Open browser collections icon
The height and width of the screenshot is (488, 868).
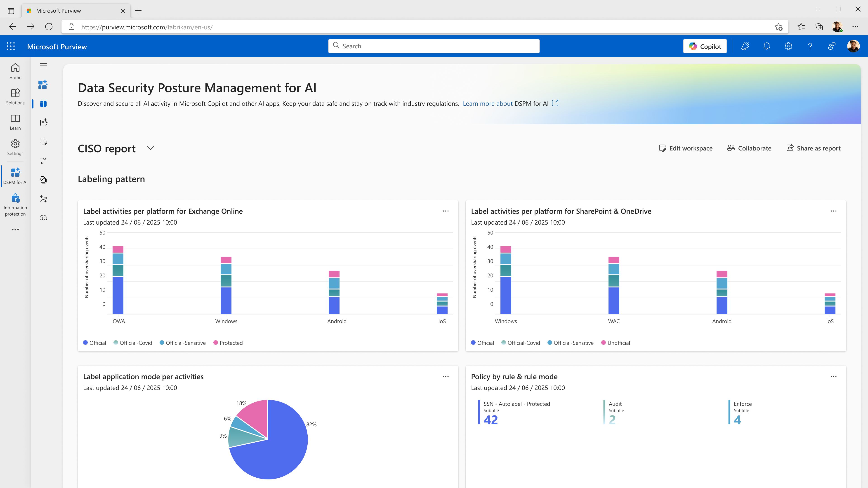(819, 27)
